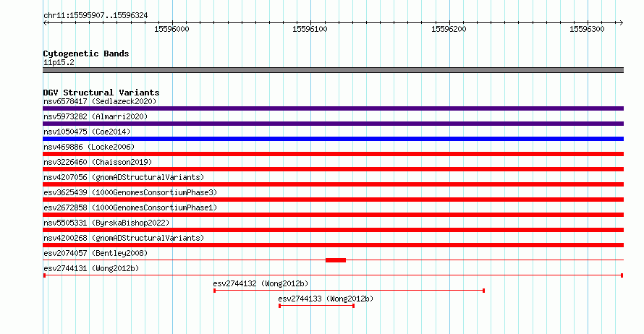Click the red bar for nsv4200268
The image size is (644, 334).
333,245
